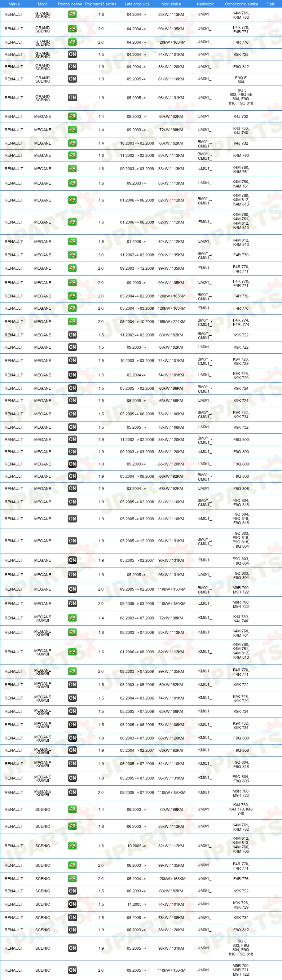Click the Marka column header
The image size is (282, 980).
point(14,4)
